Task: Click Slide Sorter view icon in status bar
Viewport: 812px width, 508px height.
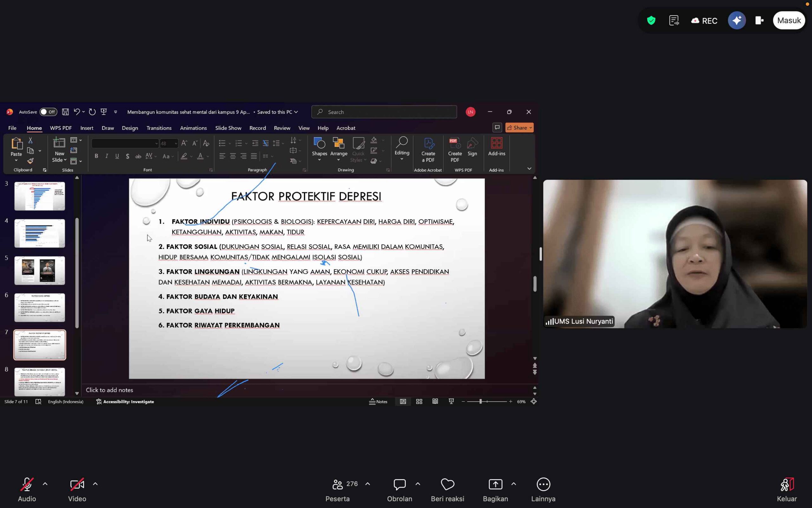Action: (419, 402)
